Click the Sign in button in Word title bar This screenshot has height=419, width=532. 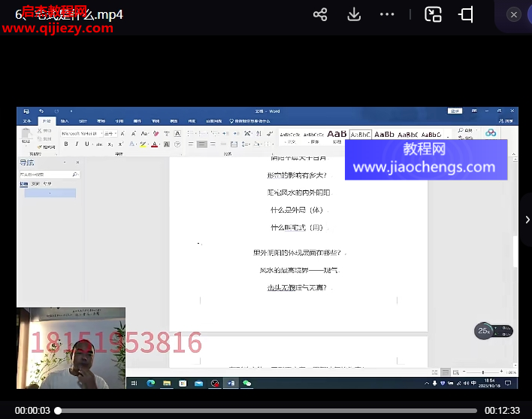[x=455, y=111]
